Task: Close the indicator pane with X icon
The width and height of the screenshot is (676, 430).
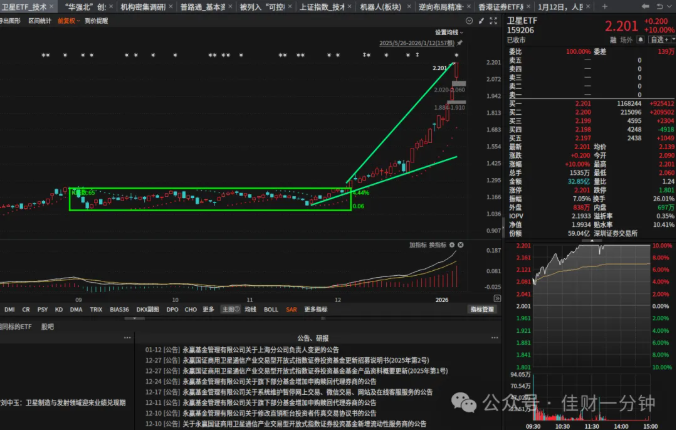Action: coord(460,245)
